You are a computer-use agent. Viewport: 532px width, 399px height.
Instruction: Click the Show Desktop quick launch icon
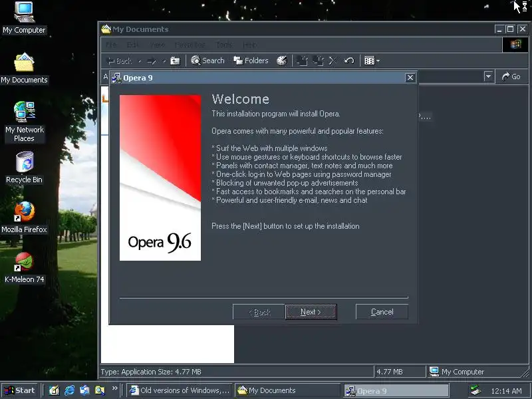(54, 390)
